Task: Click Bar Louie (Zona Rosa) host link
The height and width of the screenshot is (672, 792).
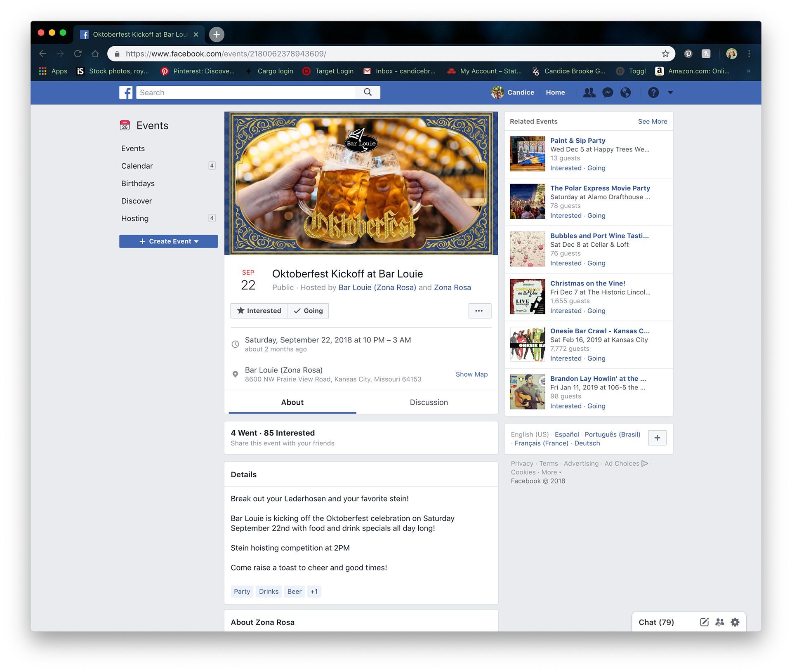Action: (x=377, y=288)
